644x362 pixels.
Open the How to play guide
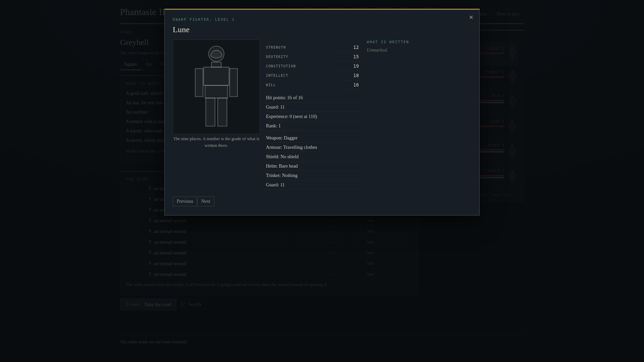508,14
